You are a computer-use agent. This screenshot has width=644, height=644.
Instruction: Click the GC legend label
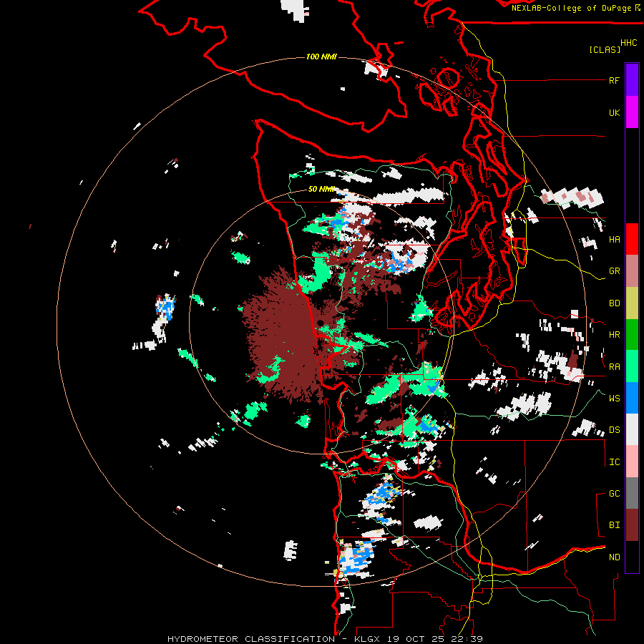click(x=614, y=494)
